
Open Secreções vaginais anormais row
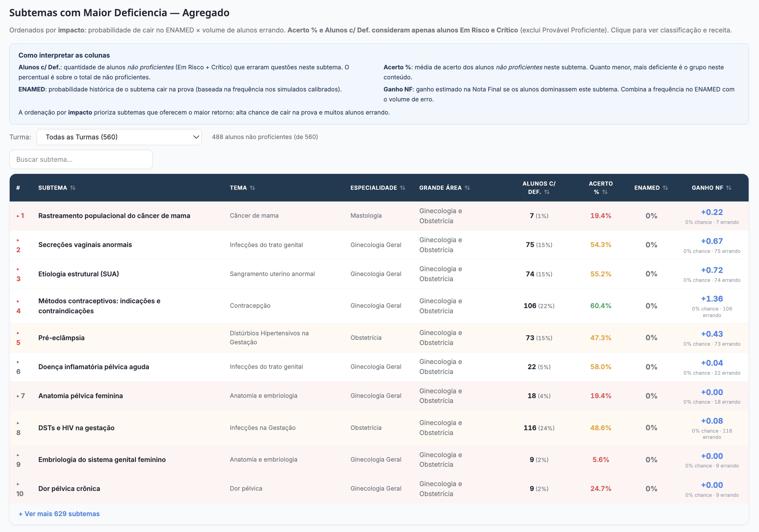click(x=85, y=245)
